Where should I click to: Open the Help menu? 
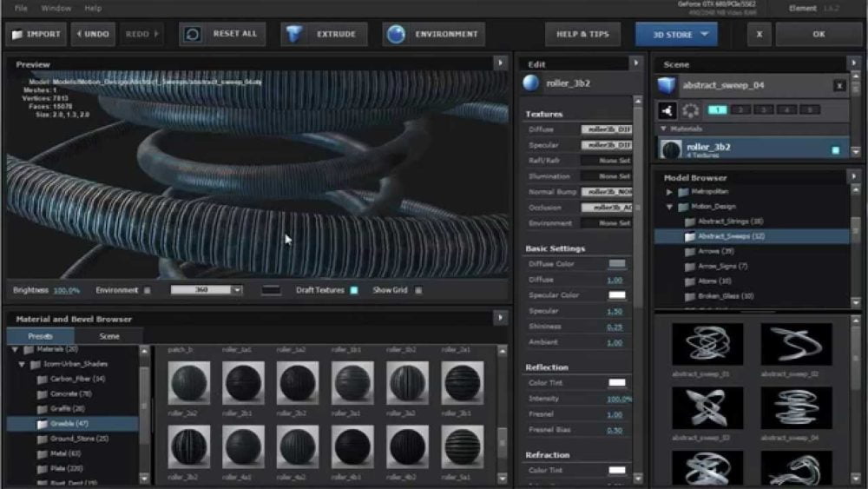[93, 9]
